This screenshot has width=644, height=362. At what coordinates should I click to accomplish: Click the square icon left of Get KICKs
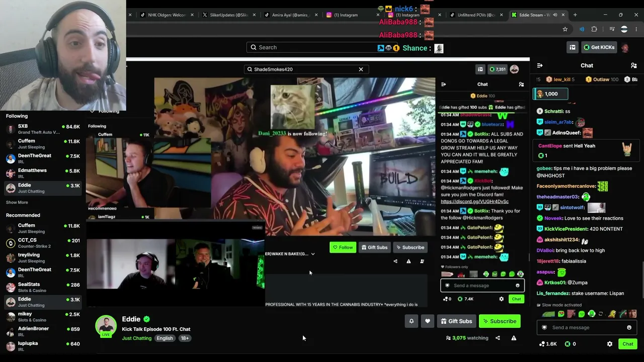573,47
